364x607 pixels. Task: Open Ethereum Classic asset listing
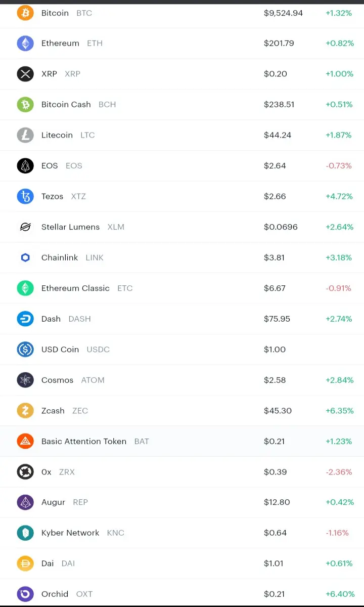[x=182, y=288]
